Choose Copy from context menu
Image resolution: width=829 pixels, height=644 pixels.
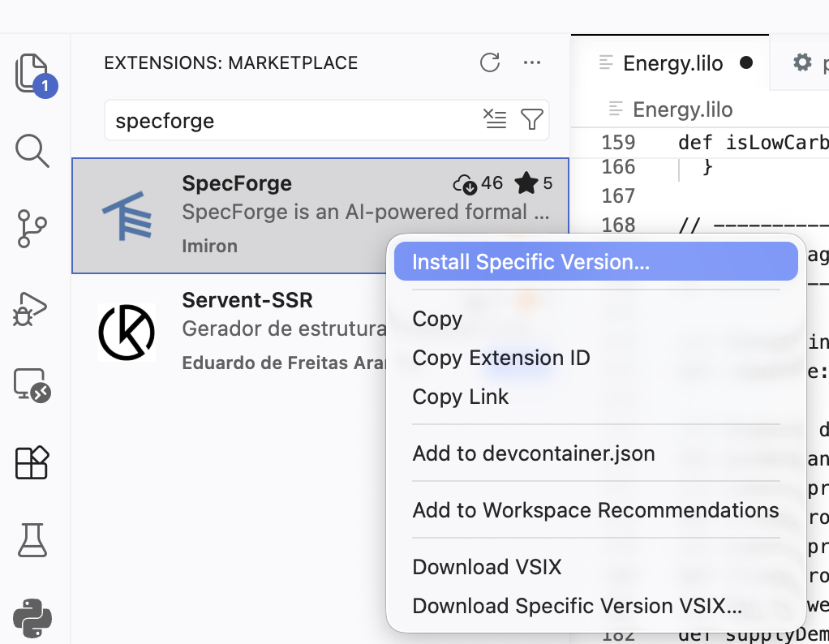click(596, 319)
